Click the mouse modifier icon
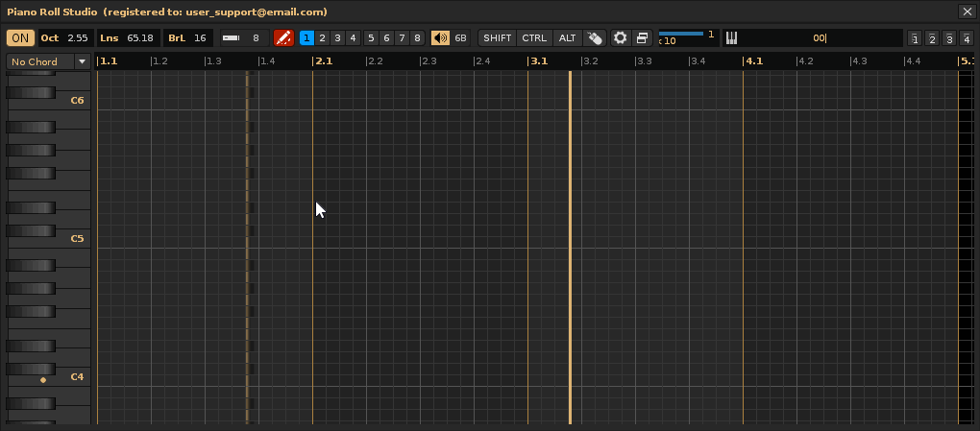This screenshot has width=980, height=431. point(595,38)
